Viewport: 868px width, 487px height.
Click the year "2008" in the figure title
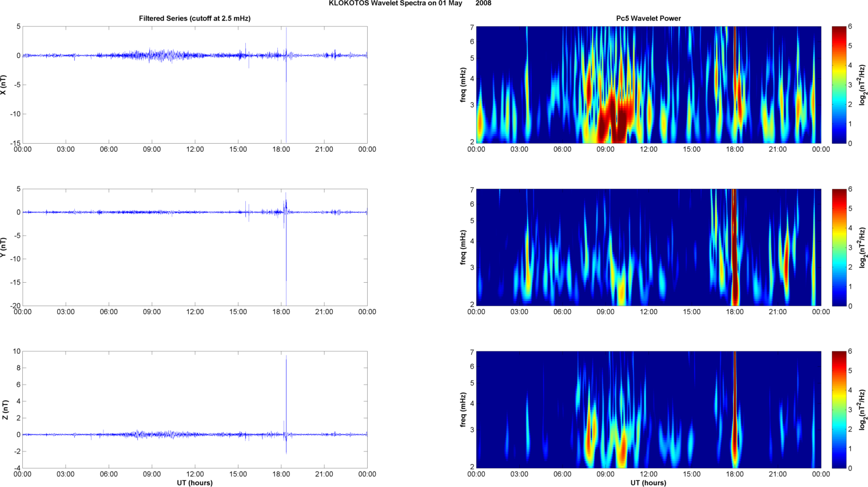click(x=483, y=3)
